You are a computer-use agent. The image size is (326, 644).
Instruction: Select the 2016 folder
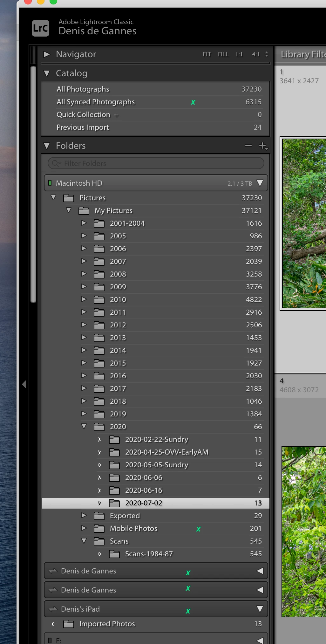pyautogui.click(x=155, y=376)
